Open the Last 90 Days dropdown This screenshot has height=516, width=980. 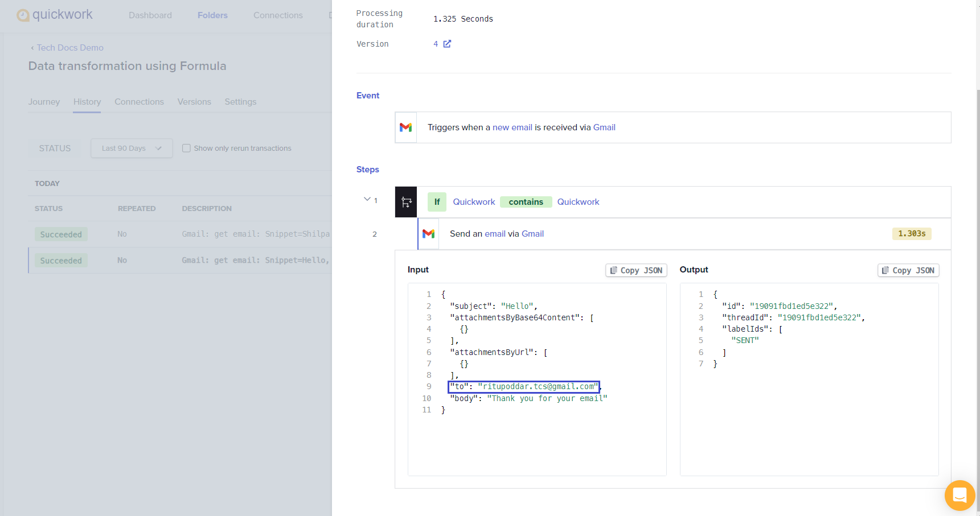tap(132, 148)
